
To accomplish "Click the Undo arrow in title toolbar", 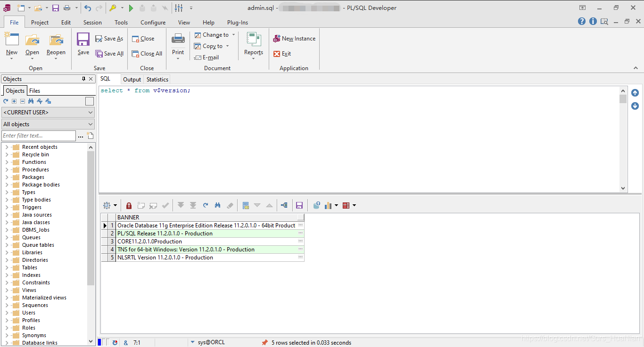I will [88, 8].
